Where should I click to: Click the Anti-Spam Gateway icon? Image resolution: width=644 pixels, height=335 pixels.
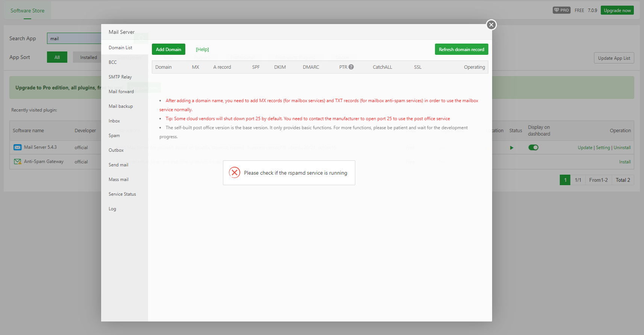[17, 161]
